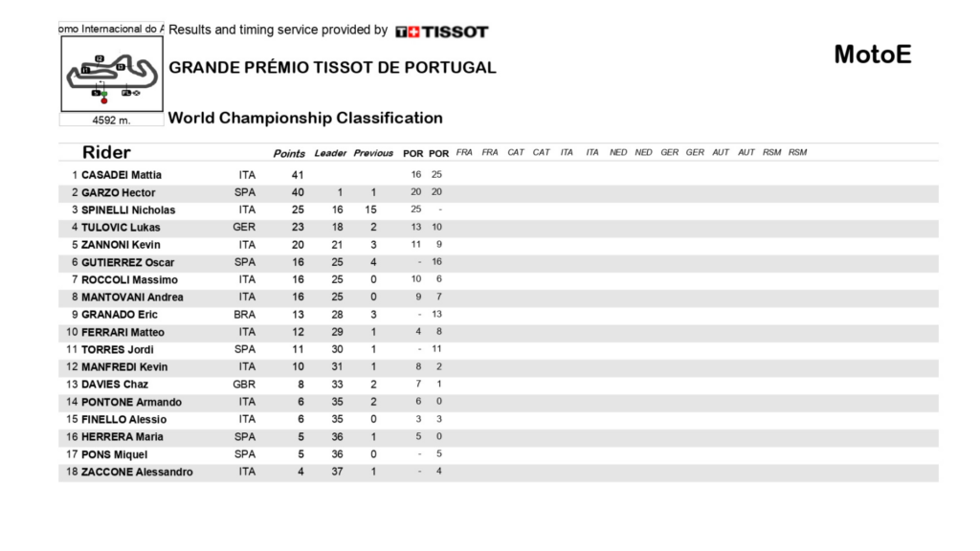
Task: Click the 4592 m. track length label
Action: [x=111, y=121]
